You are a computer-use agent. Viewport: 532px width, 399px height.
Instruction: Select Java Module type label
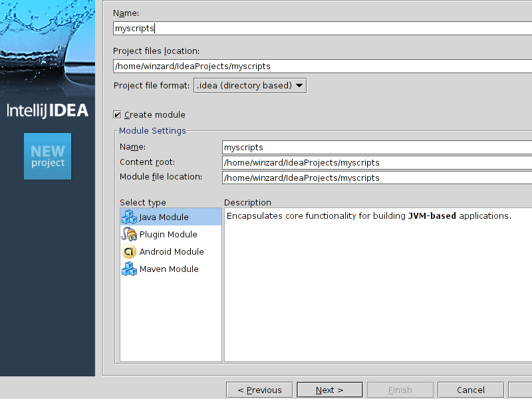(164, 217)
